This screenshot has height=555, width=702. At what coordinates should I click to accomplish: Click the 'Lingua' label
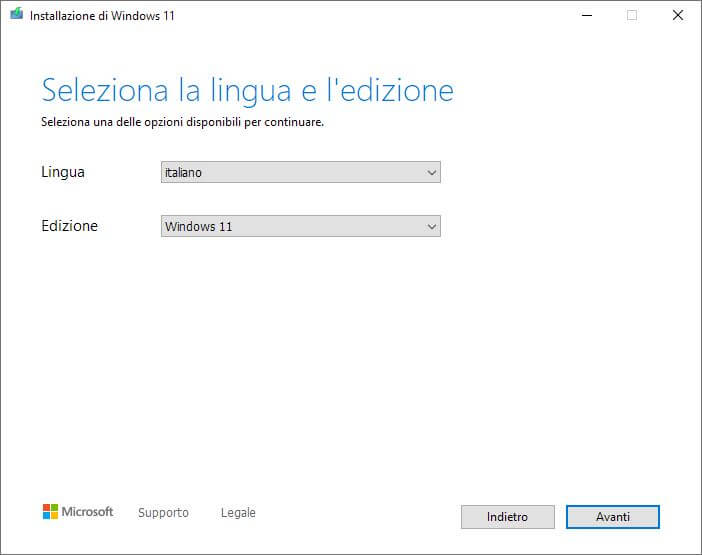(x=63, y=172)
